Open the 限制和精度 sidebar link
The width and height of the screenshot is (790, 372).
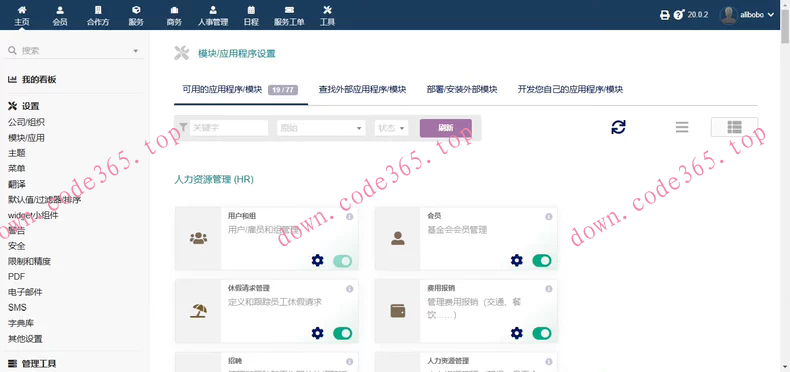tap(29, 261)
